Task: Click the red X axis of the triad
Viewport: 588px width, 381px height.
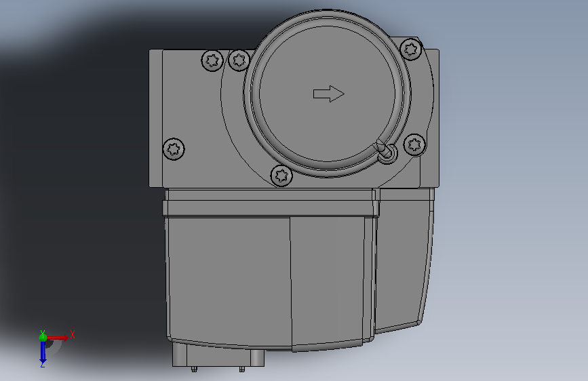Action: point(57,338)
